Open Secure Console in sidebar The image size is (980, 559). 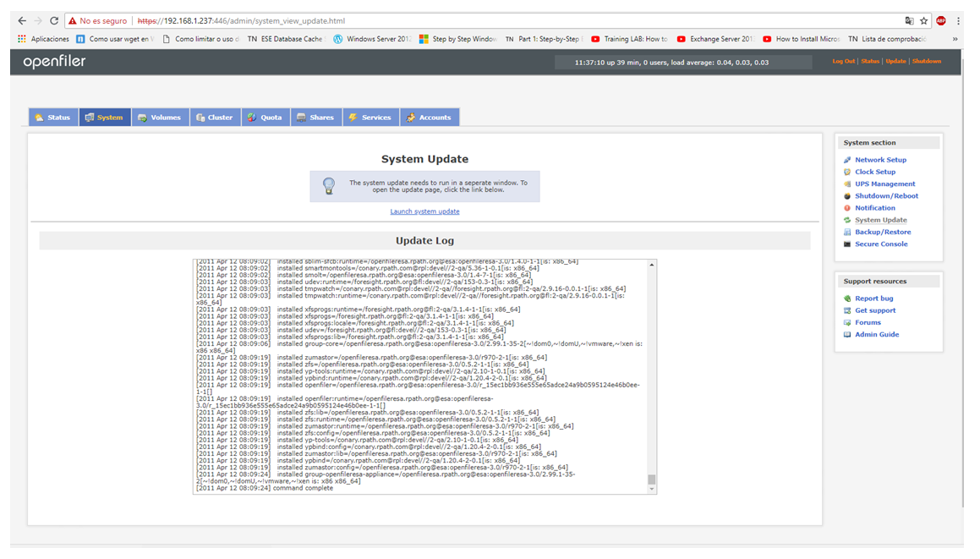[x=881, y=244]
